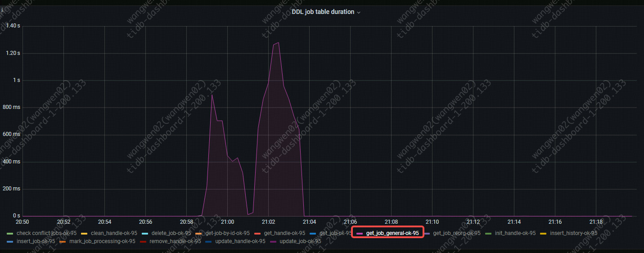Click the 400 ms y-axis label
Screen dimensions: 644x253
11,162
